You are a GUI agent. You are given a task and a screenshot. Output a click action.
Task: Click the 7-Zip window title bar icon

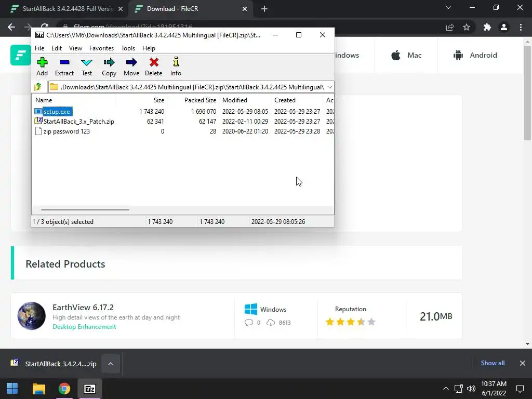pyautogui.click(x=39, y=35)
